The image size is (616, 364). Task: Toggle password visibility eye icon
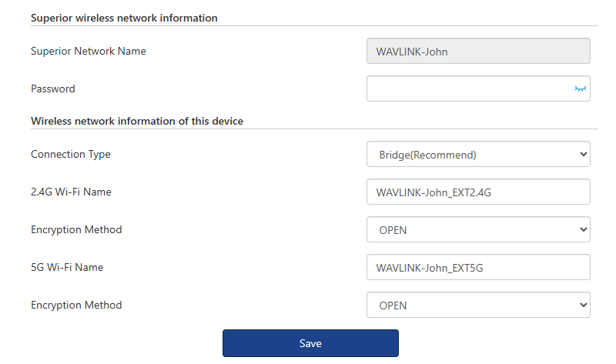pyautogui.click(x=581, y=89)
